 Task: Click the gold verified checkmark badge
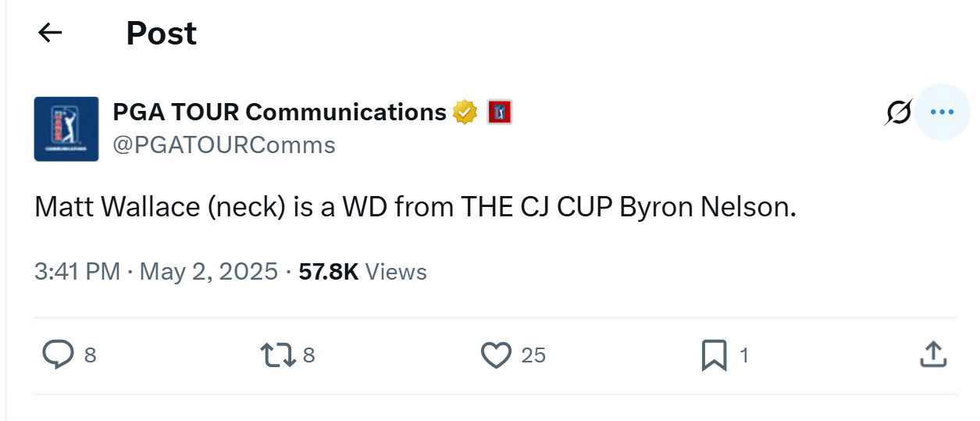coord(465,112)
